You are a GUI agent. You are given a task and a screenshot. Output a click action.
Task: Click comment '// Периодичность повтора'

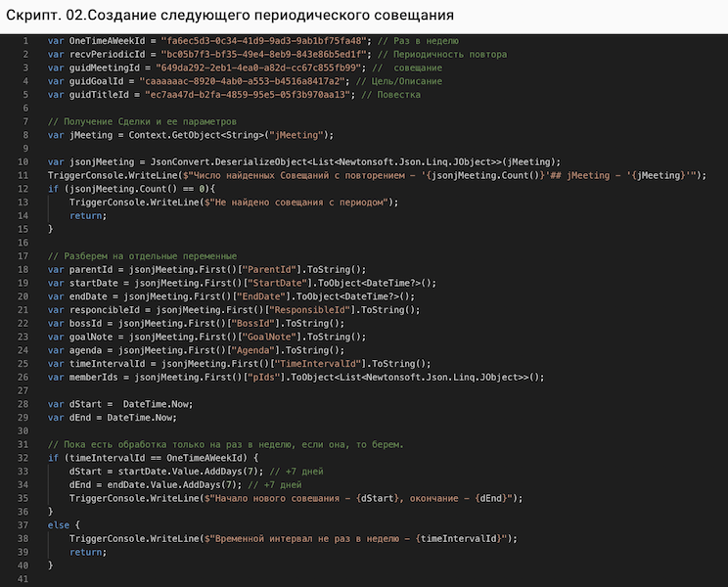pos(442,54)
